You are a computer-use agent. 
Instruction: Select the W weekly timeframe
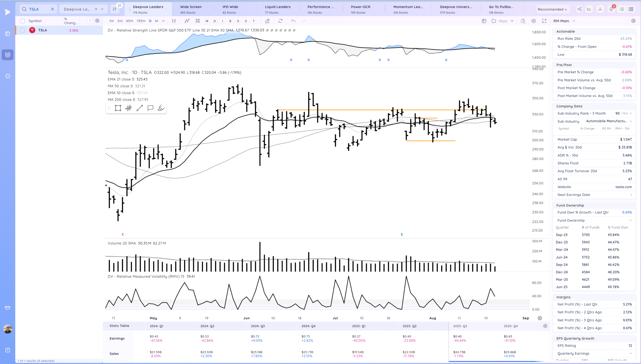pyautogui.click(x=156, y=21)
